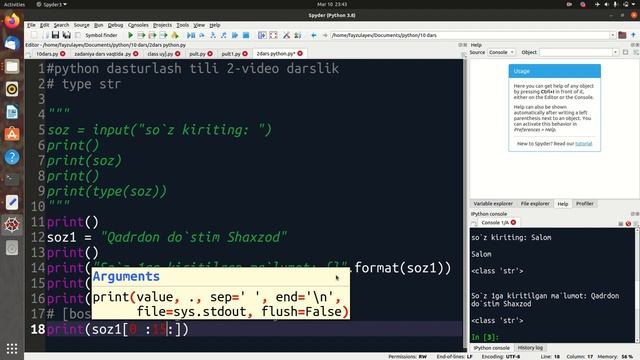Click the debug step-into icon

(213, 36)
